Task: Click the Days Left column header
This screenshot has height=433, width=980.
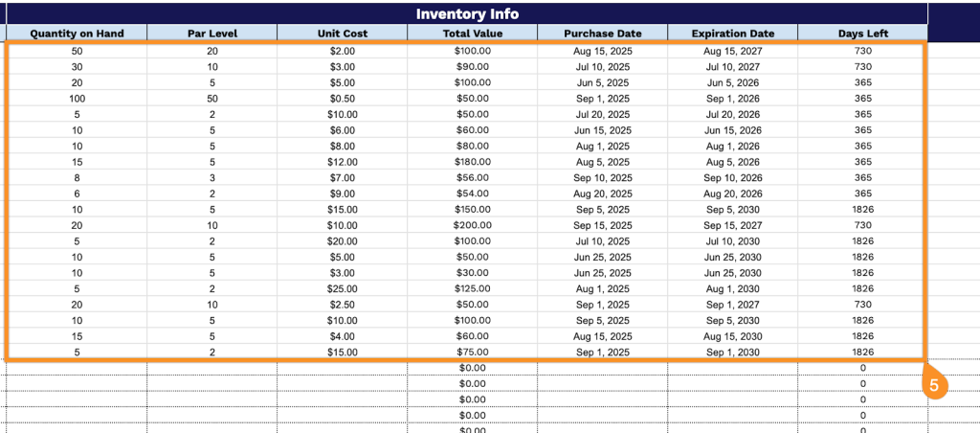Action: click(862, 34)
